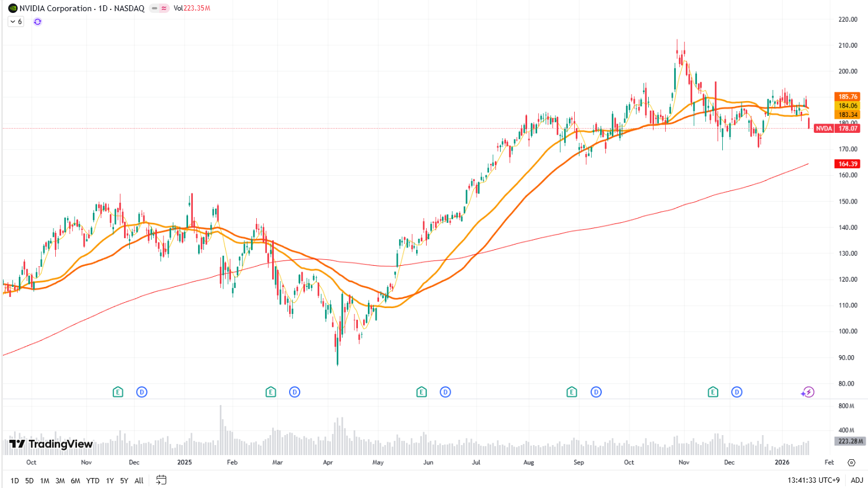Click the NVIDIA logo next to the symbol name
The width and height of the screenshot is (868, 488).
point(12,8)
